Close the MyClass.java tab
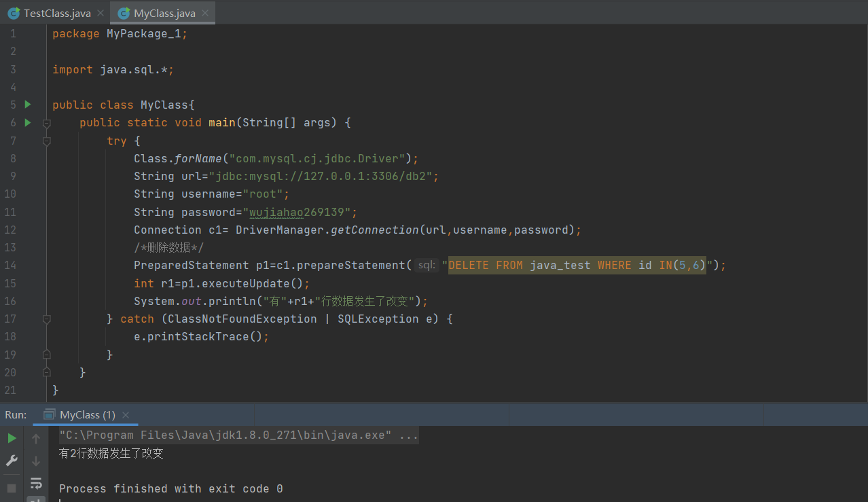 206,14
